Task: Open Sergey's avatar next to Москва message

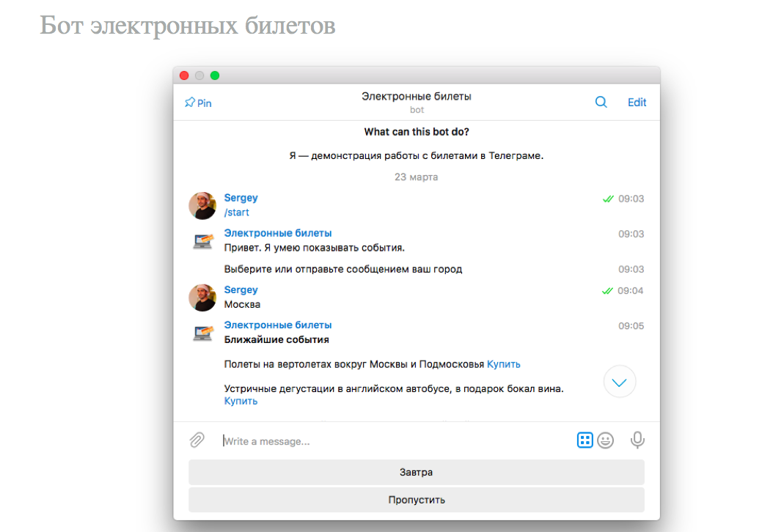Action: click(x=202, y=298)
